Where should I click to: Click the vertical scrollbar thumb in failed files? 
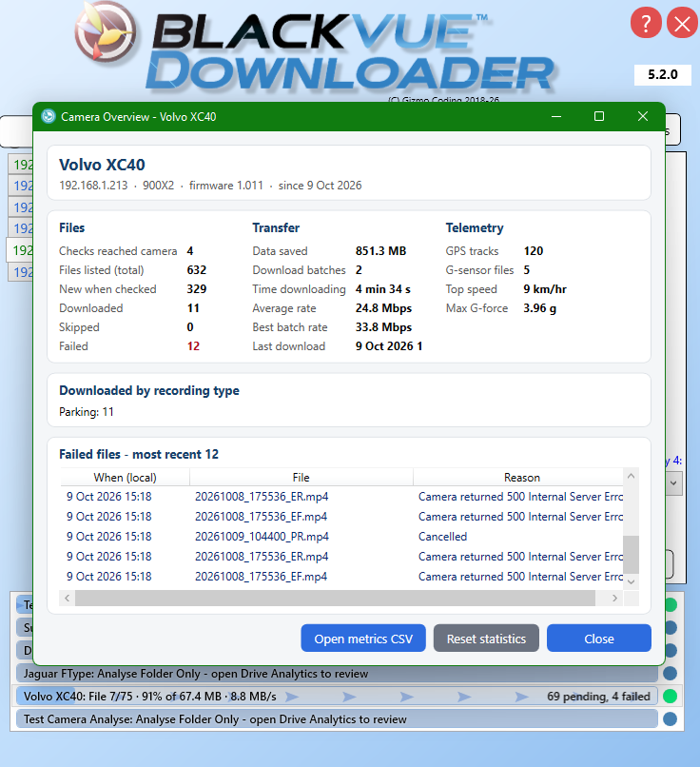point(632,554)
